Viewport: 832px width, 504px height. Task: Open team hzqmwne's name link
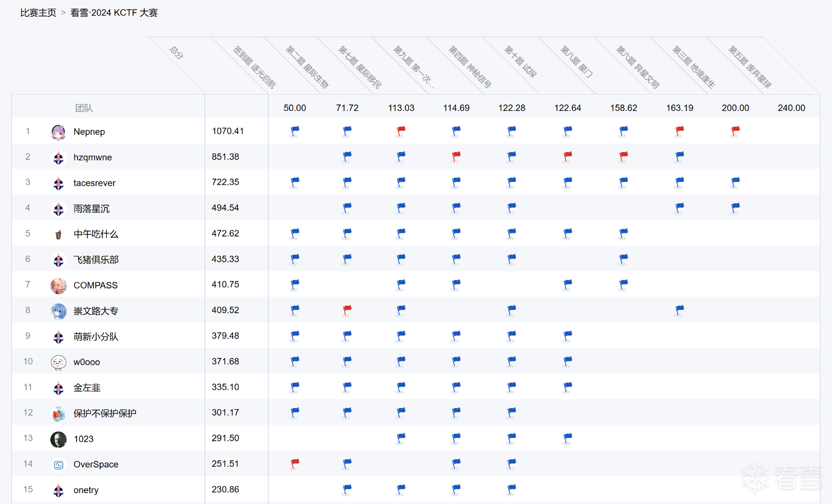92,157
